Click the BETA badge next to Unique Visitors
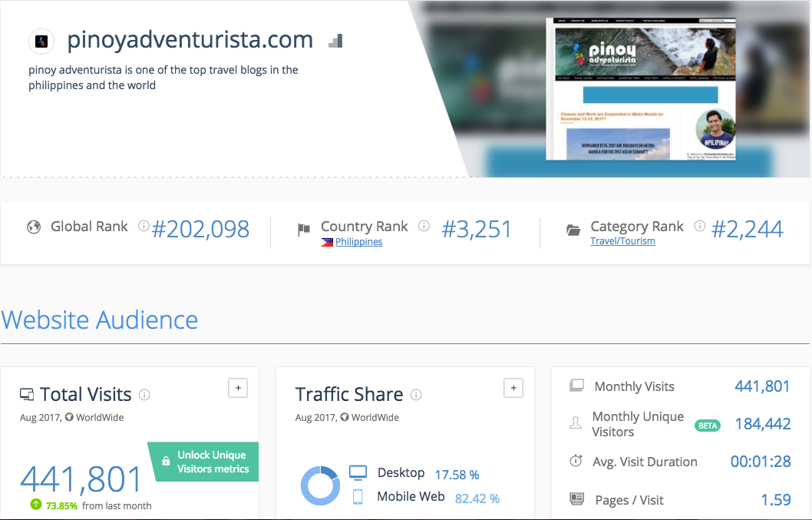 [x=708, y=426]
